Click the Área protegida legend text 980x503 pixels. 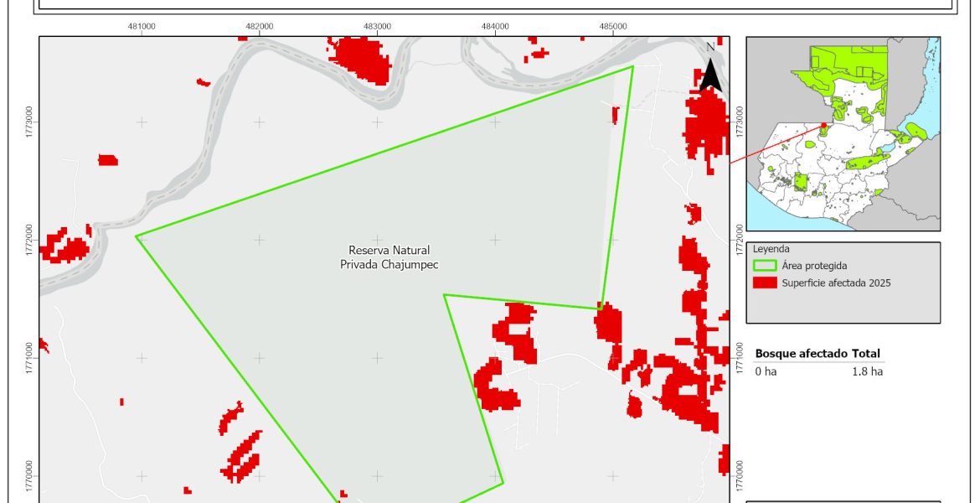coord(814,266)
